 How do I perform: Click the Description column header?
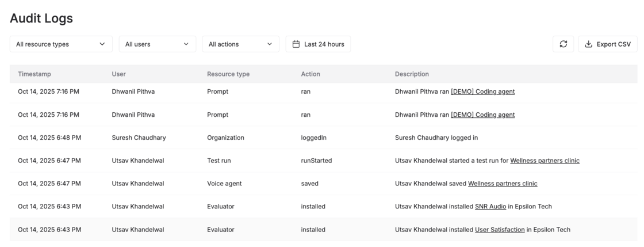pyautogui.click(x=412, y=74)
